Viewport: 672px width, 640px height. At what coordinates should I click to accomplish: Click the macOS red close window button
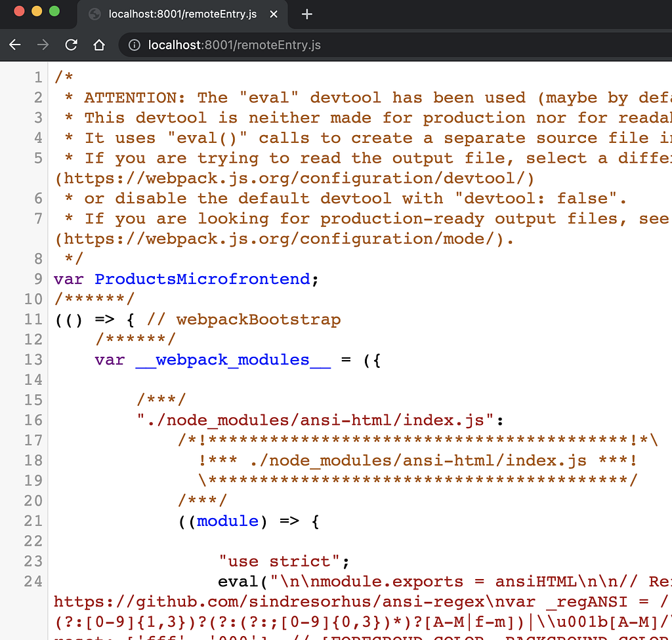click(19, 11)
